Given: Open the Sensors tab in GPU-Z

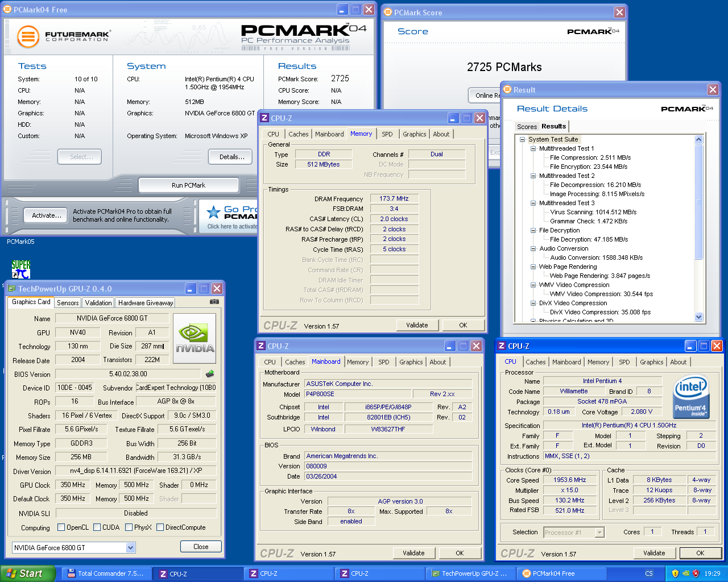Looking at the screenshot, I should (x=68, y=303).
